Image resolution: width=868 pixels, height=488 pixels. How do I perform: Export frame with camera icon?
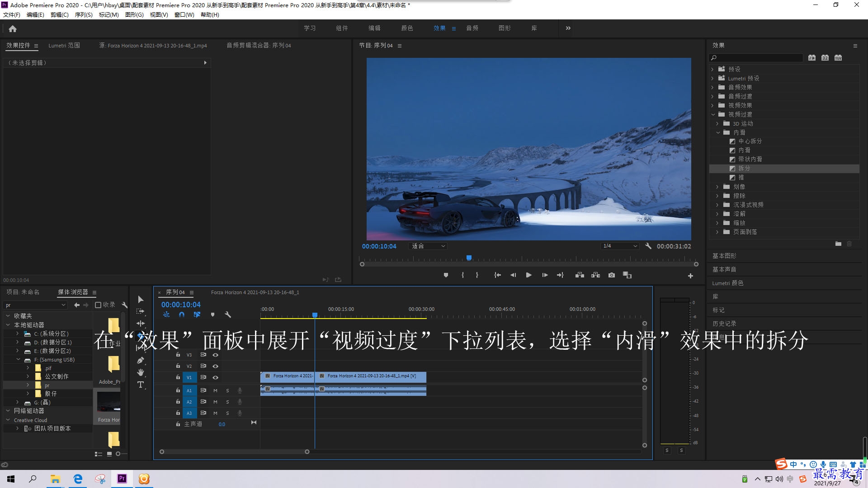tap(612, 275)
